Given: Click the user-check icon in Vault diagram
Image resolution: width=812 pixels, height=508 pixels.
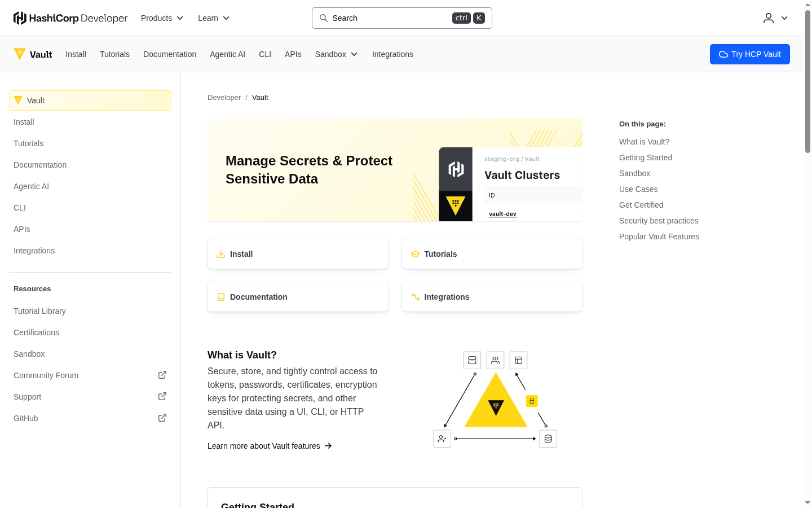Looking at the screenshot, I should [442, 439].
